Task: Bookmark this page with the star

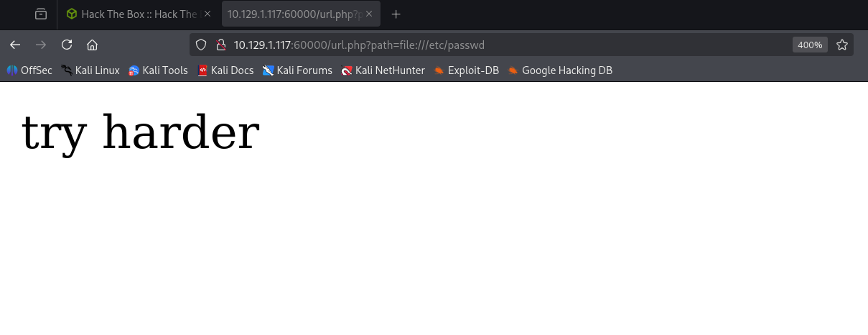Action: (842, 45)
